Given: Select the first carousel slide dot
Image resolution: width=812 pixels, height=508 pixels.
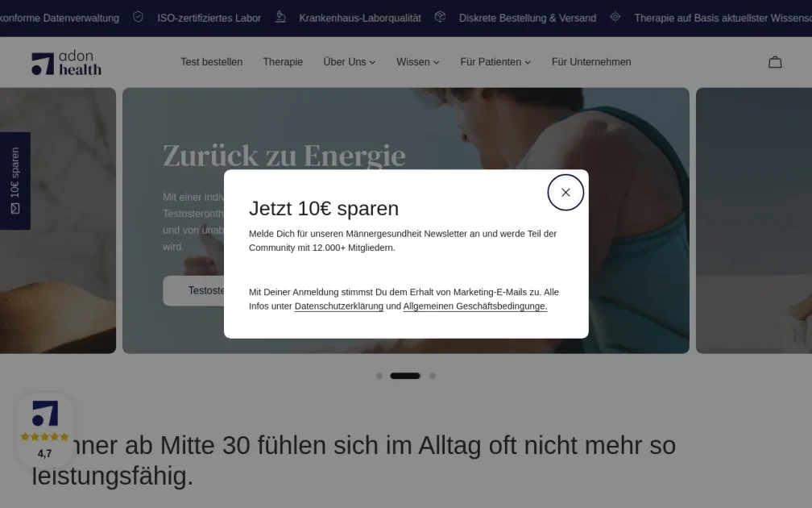Looking at the screenshot, I should click(x=379, y=376).
